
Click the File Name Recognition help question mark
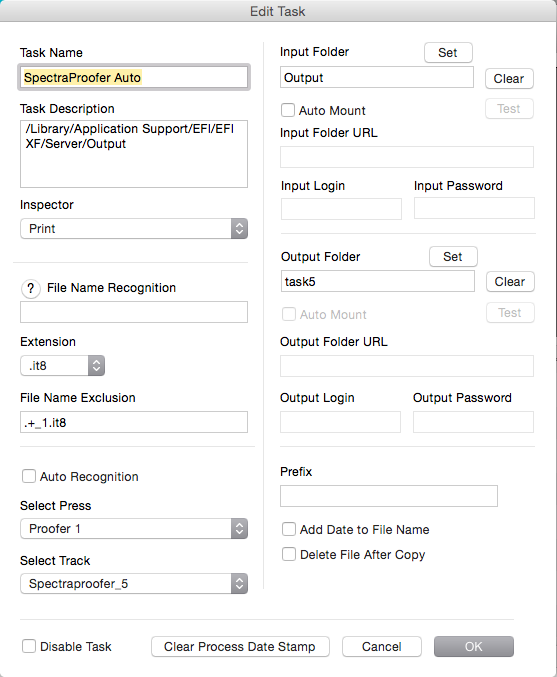click(31, 288)
